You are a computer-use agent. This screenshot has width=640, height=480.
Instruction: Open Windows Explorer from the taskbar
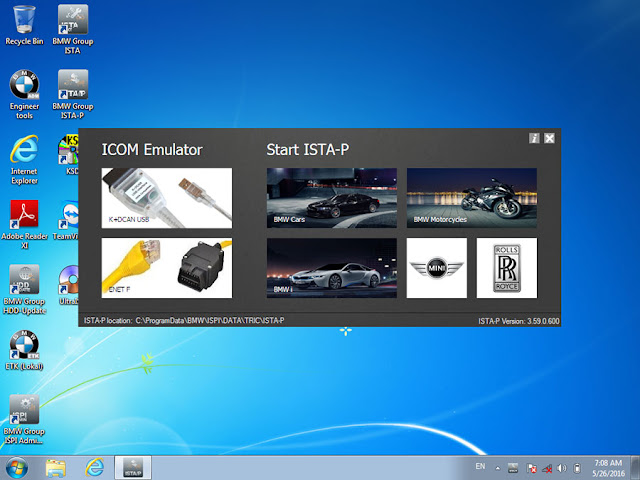56,468
